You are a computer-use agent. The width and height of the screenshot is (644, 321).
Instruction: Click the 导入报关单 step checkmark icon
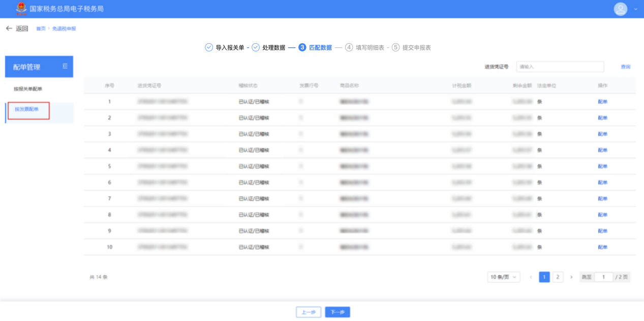point(208,47)
